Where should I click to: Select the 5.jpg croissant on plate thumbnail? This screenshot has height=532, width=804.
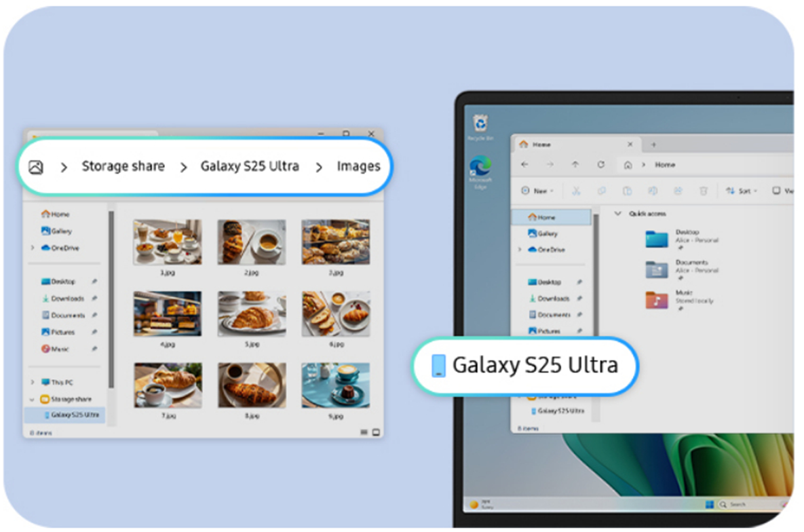[252, 313]
